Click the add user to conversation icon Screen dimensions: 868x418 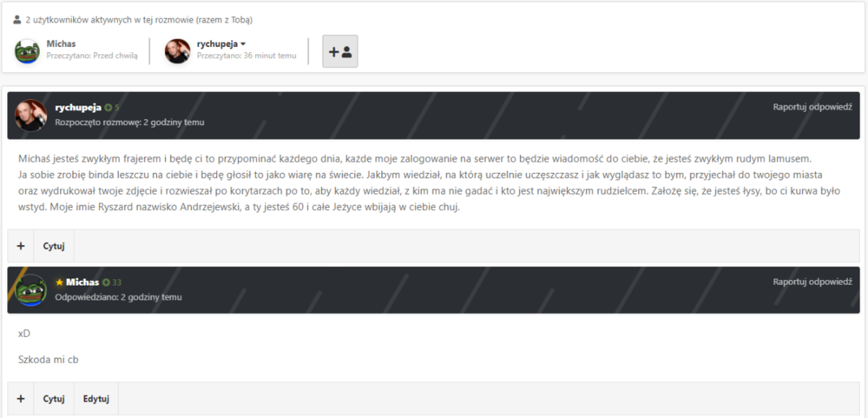340,51
